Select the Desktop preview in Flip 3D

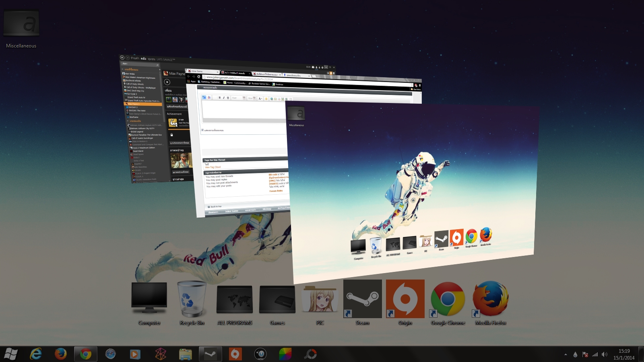point(413,193)
